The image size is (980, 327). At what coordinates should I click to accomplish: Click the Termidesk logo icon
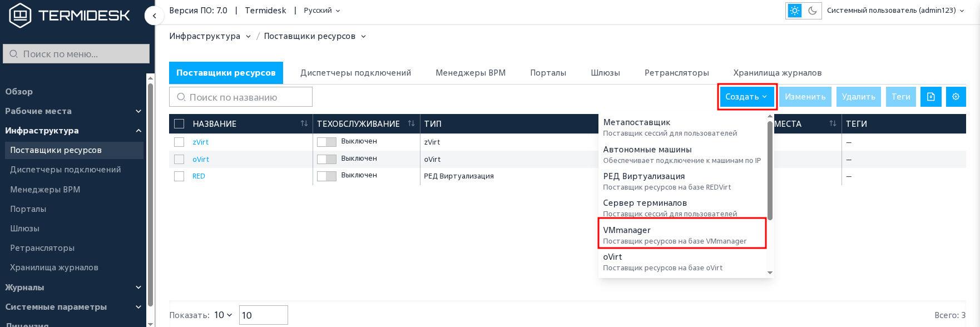(20, 16)
